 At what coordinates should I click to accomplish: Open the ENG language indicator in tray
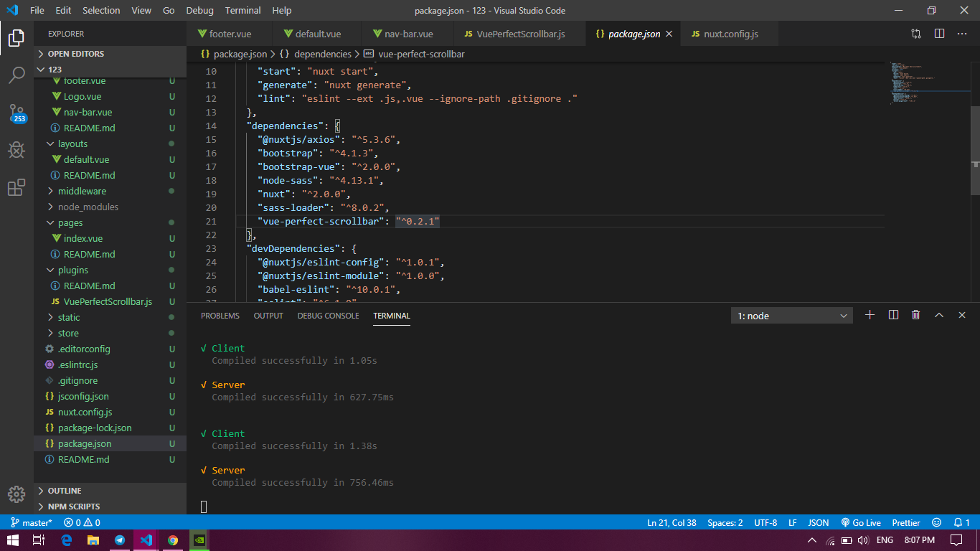coord(885,540)
